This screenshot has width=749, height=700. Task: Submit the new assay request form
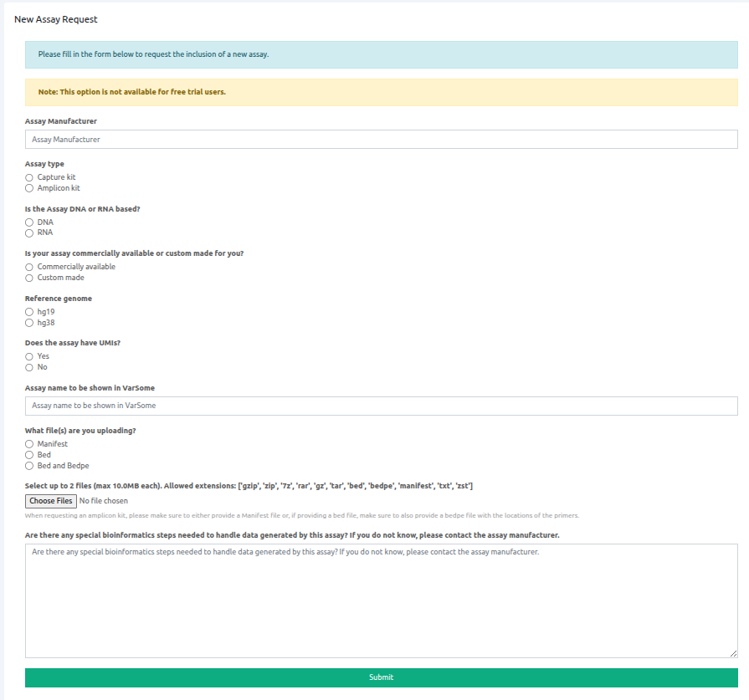point(381,677)
